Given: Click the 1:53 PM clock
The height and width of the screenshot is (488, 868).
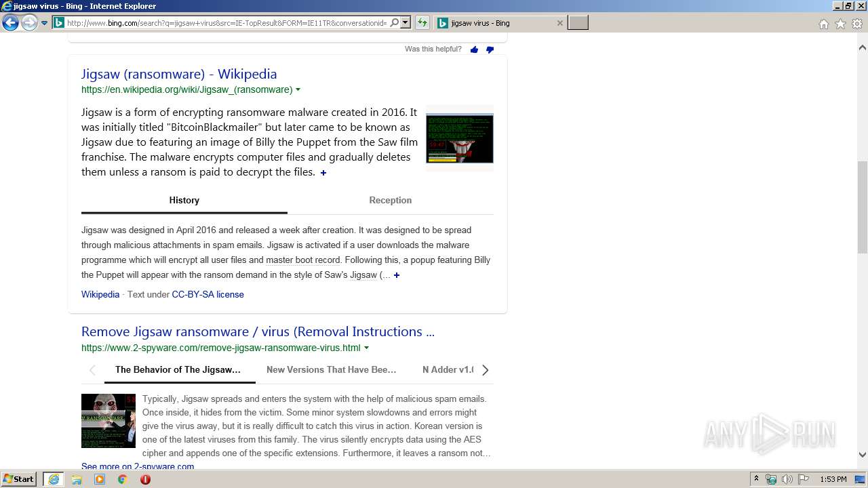Looking at the screenshot, I should coord(833,479).
